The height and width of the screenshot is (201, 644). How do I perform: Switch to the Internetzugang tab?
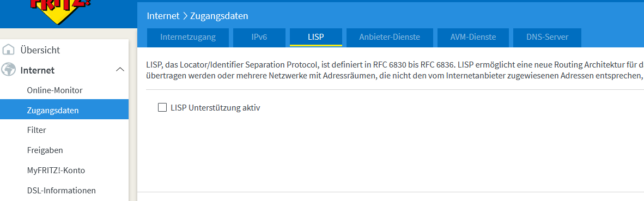coord(187,38)
